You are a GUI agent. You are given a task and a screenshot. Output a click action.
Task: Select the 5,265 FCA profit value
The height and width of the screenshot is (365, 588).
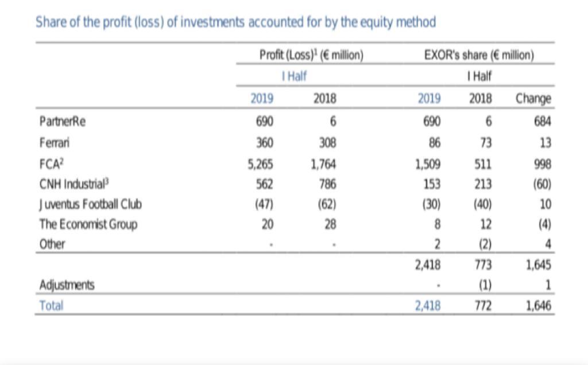click(260, 163)
